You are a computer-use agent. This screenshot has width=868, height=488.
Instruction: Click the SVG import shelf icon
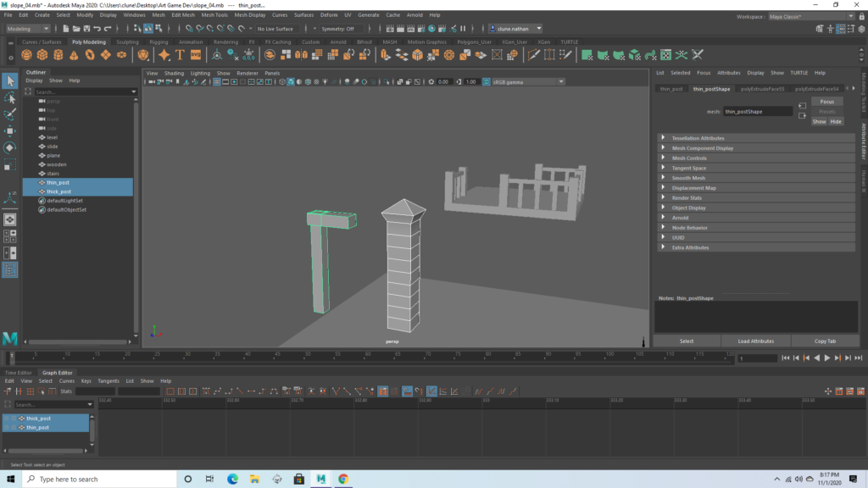[196, 55]
